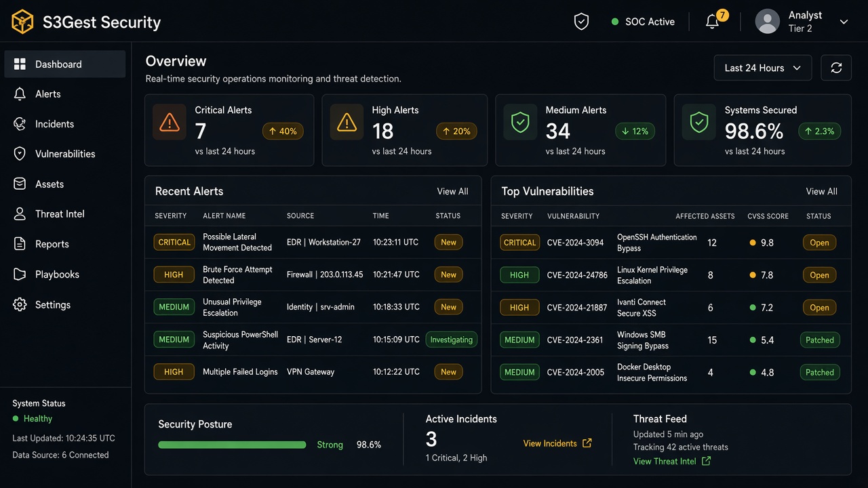The height and width of the screenshot is (488, 868).
Task: Click the Analyst profile avatar
Action: [768, 22]
